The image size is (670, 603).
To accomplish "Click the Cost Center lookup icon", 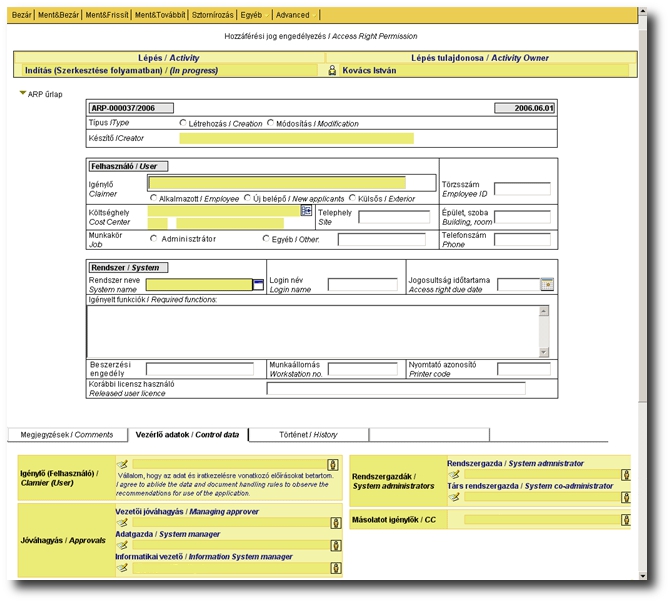I will 306,210.
